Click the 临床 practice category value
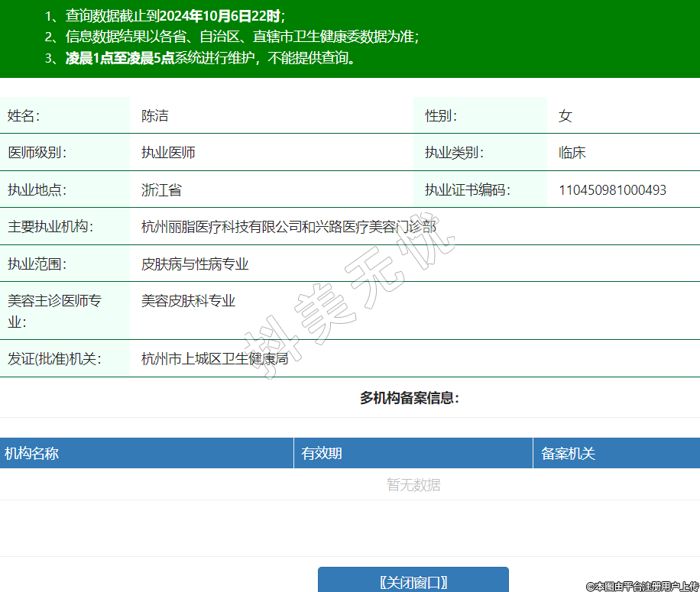 point(572,153)
